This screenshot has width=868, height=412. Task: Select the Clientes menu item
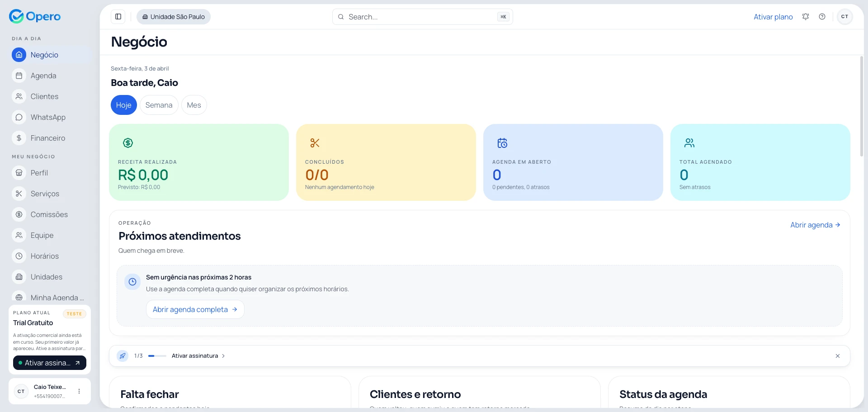coord(19,96)
